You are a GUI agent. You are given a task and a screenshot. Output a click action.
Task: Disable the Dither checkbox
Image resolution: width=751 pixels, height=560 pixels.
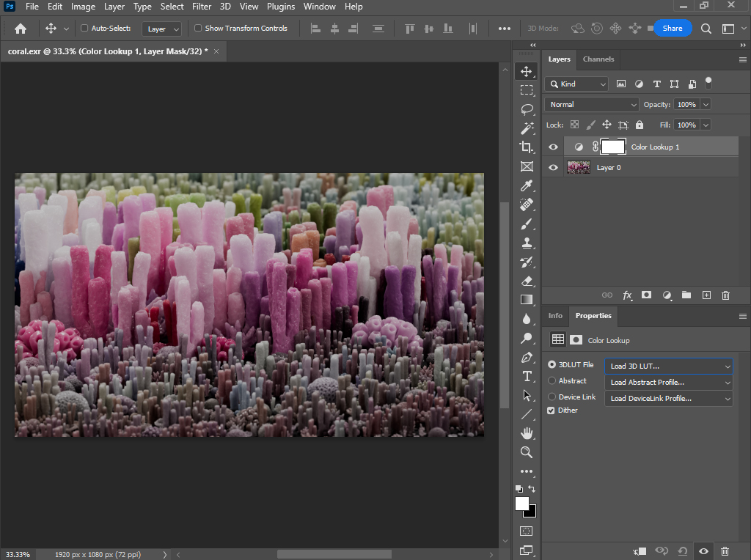click(552, 410)
